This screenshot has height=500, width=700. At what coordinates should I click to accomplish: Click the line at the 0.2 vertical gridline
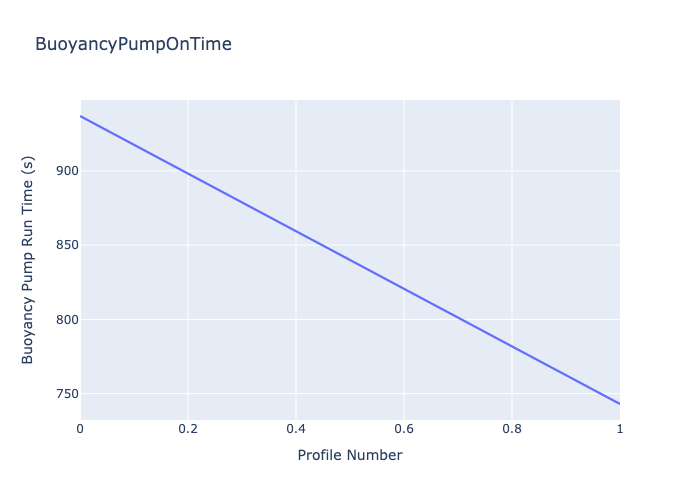click(188, 173)
